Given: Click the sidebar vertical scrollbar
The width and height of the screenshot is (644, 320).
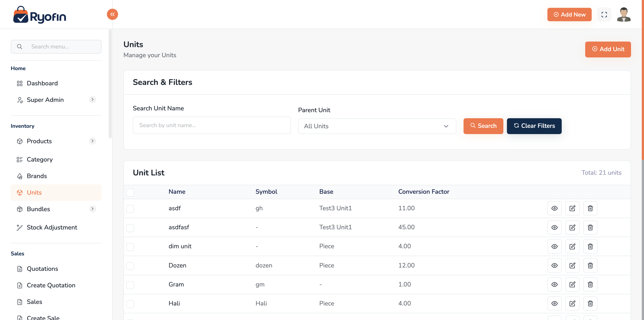Looking at the screenshot, I should click(110, 84).
